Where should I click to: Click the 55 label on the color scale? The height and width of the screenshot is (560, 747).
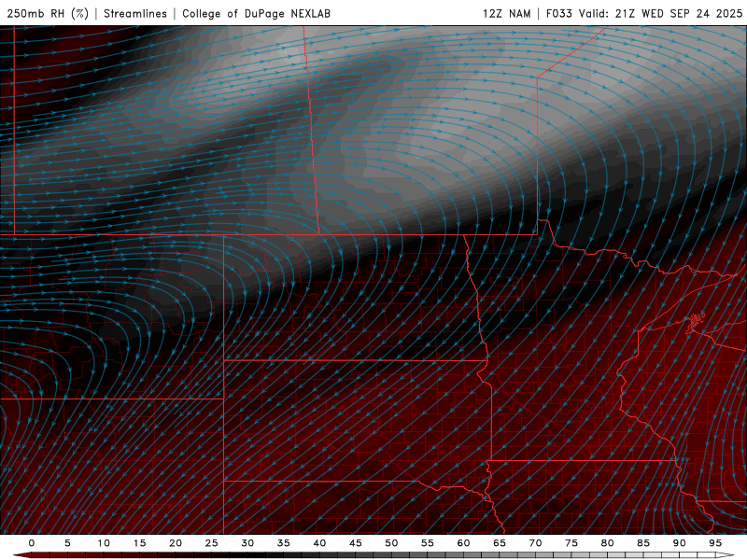click(428, 543)
